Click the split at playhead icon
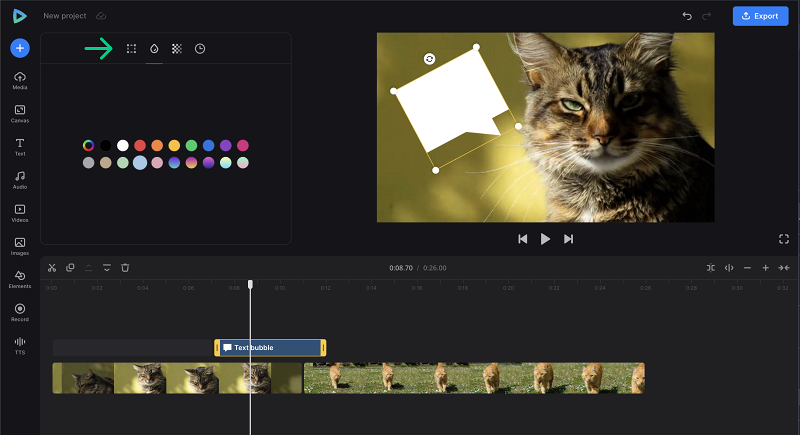The height and width of the screenshot is (435, 800). [729, 268]
